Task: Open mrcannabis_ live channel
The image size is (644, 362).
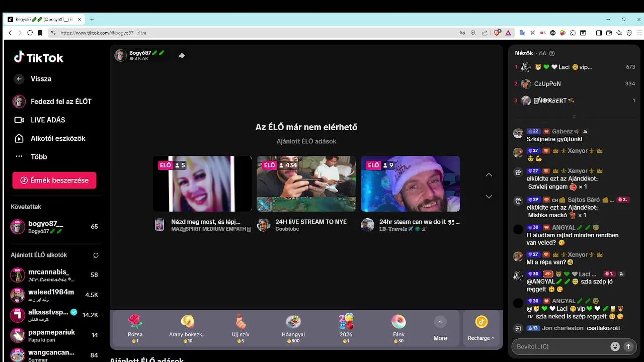Action: [x=54, y=275]
